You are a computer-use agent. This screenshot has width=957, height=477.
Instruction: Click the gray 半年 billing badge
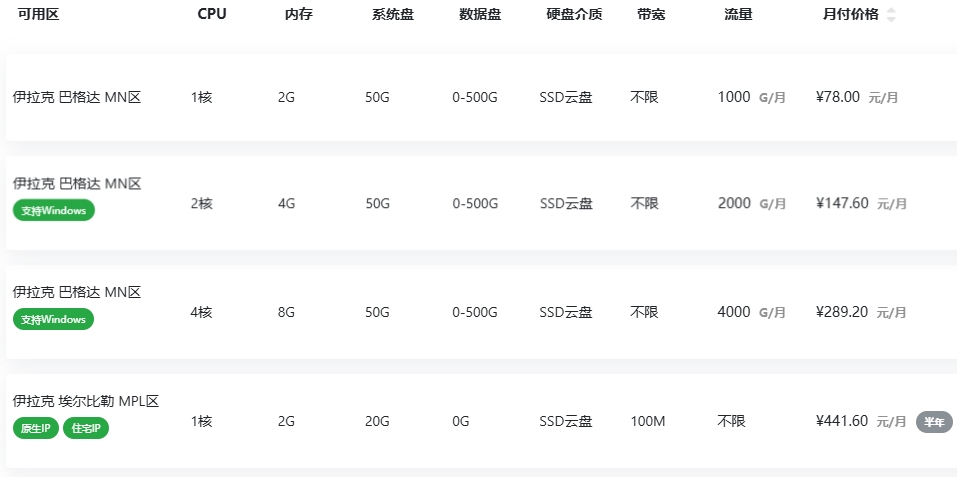934,422
